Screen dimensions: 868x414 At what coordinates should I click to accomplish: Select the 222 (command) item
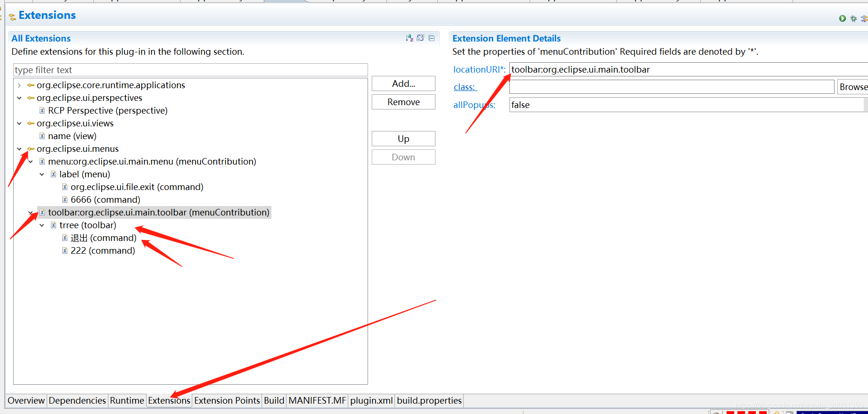coord(103,251)
